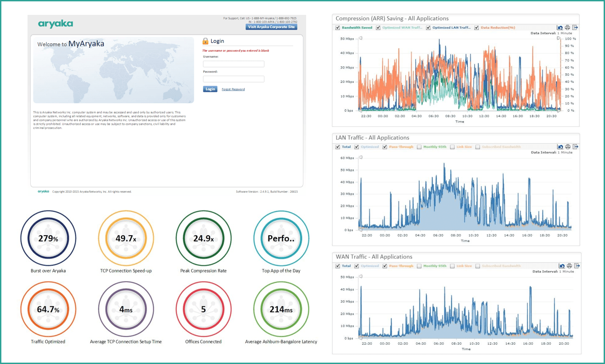The width and height of the screenshot is (605, 364).
Task: Open the 4ms TCP Connection Setup Time gauge
Action: 126,309
